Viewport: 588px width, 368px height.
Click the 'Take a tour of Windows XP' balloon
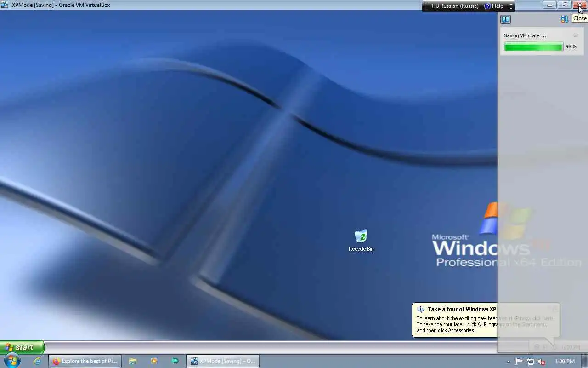click(x=486, y=320)
